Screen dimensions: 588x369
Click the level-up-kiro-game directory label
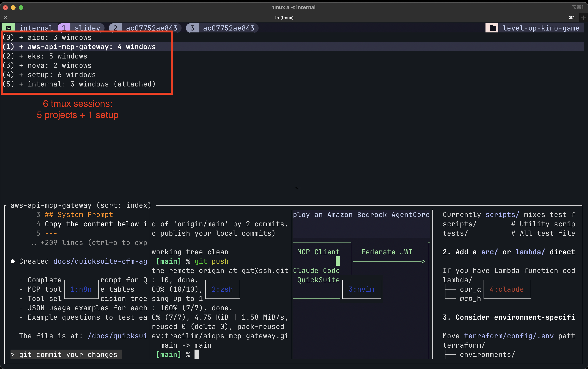point(541,28)
